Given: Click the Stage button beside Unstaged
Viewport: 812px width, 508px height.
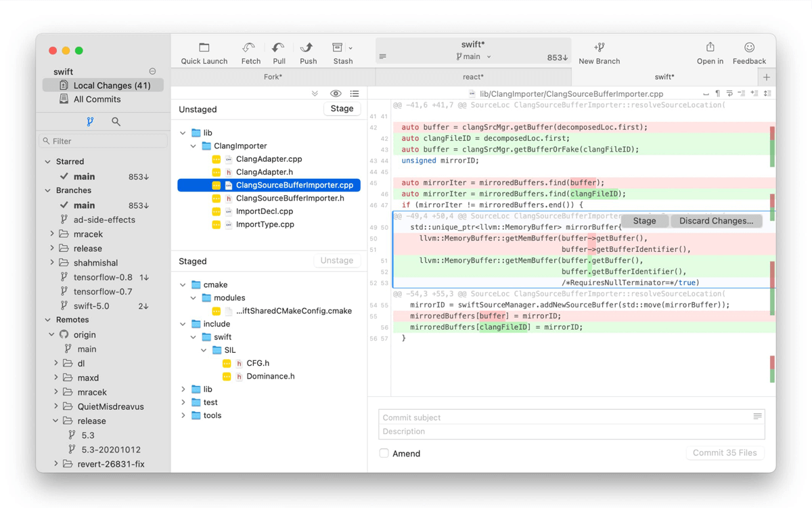Looking at the screenshot, I should pos(342,108).
